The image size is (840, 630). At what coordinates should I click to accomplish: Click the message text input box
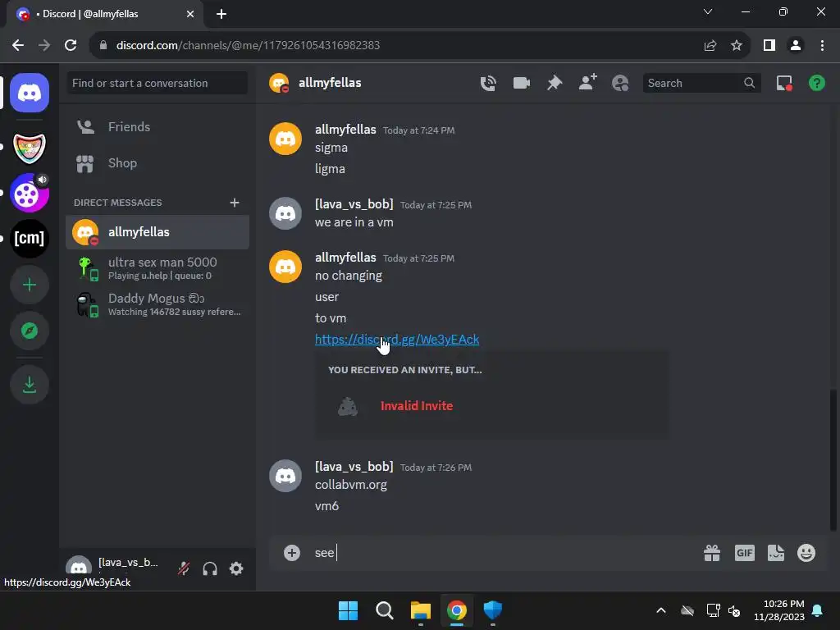[x=504, y=552]
